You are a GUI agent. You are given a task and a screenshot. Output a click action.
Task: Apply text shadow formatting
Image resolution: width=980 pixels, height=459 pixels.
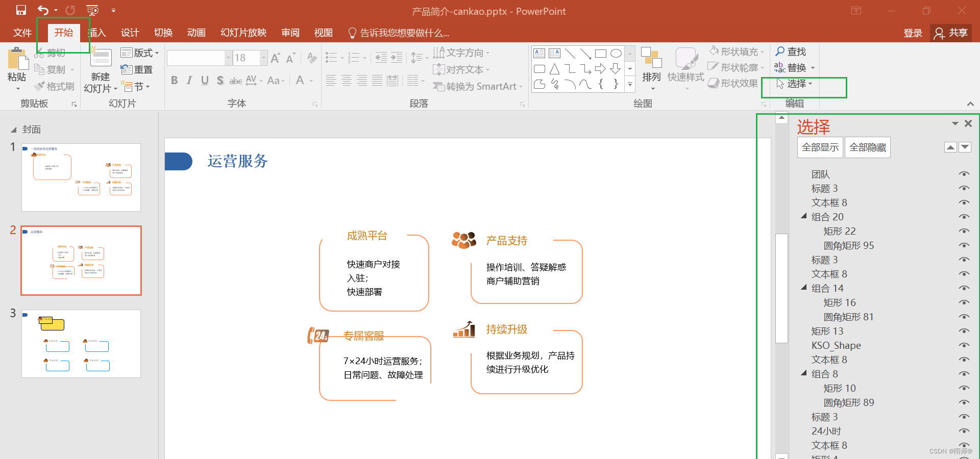point(220,80)
